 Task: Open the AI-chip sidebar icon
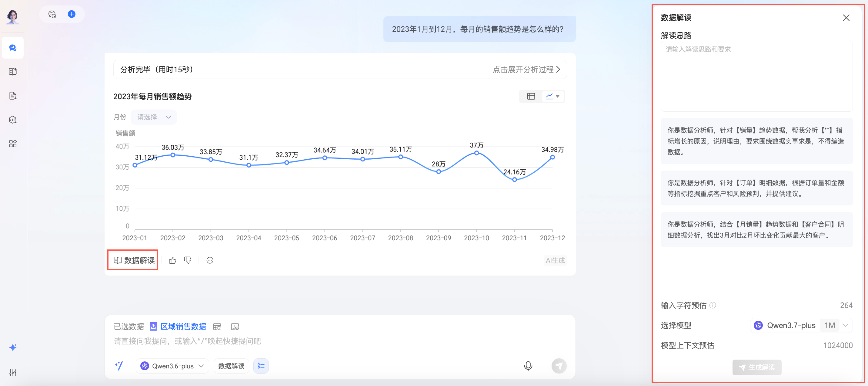pos(13,120)
